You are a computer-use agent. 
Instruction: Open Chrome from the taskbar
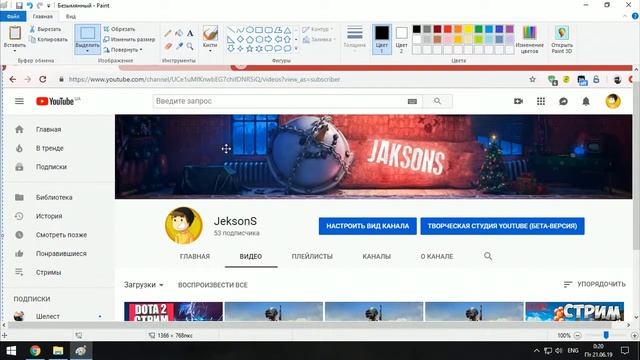tap(35, 351)
